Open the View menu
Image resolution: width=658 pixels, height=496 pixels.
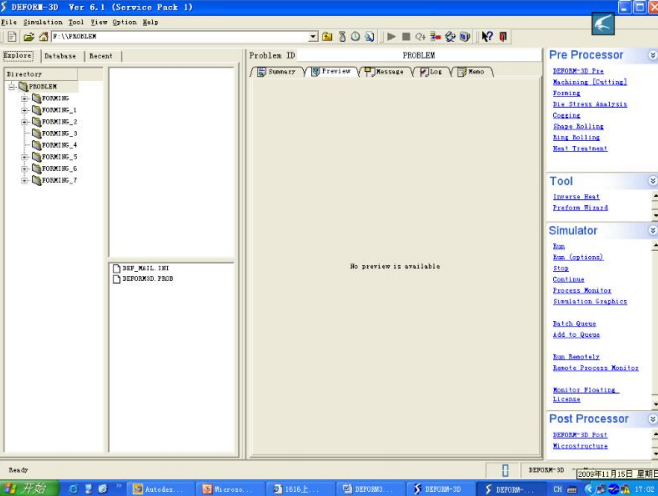coord(99,22)
